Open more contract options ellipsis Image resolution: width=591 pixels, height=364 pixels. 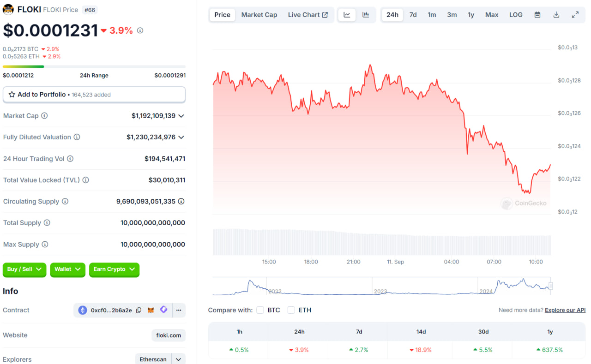tap(179, 310)
